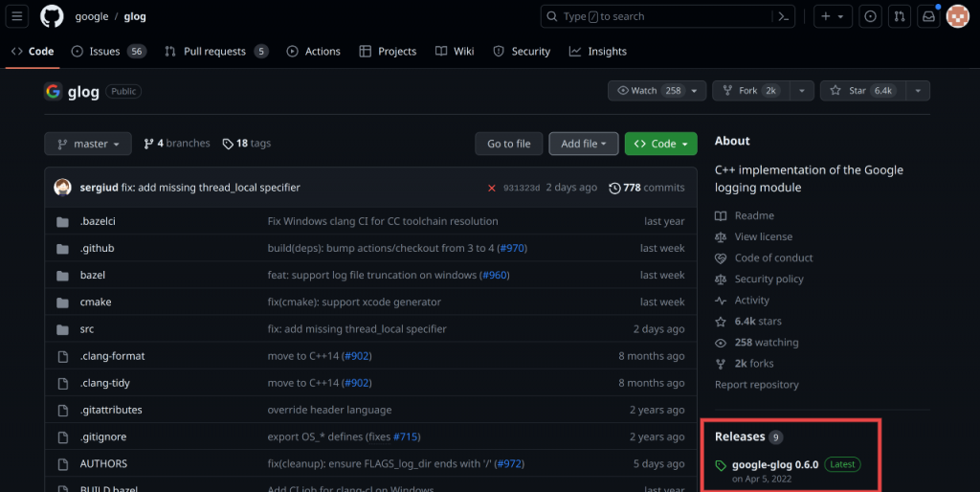This screenshot has width=980, height=492.
Task: Open the command palette icon
Action: (x=783, y=17)
